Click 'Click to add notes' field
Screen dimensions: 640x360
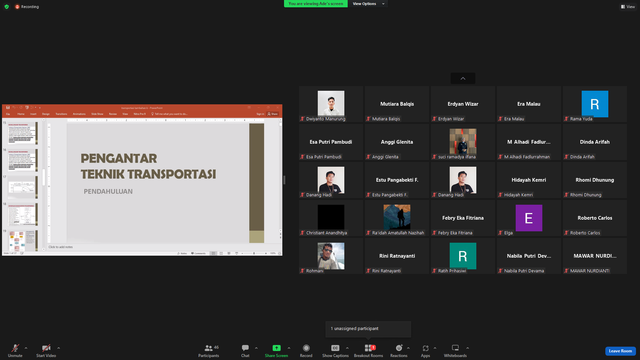click(60, 247)
